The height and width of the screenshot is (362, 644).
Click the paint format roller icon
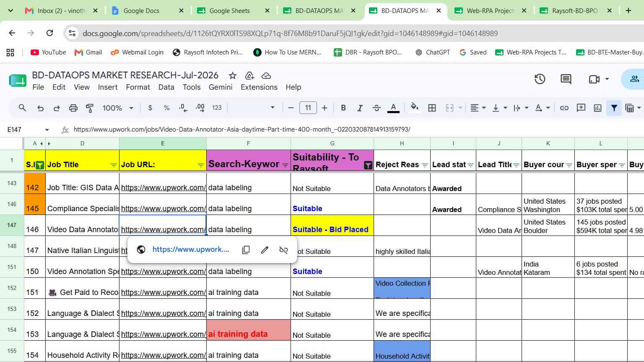coord(90,108)
